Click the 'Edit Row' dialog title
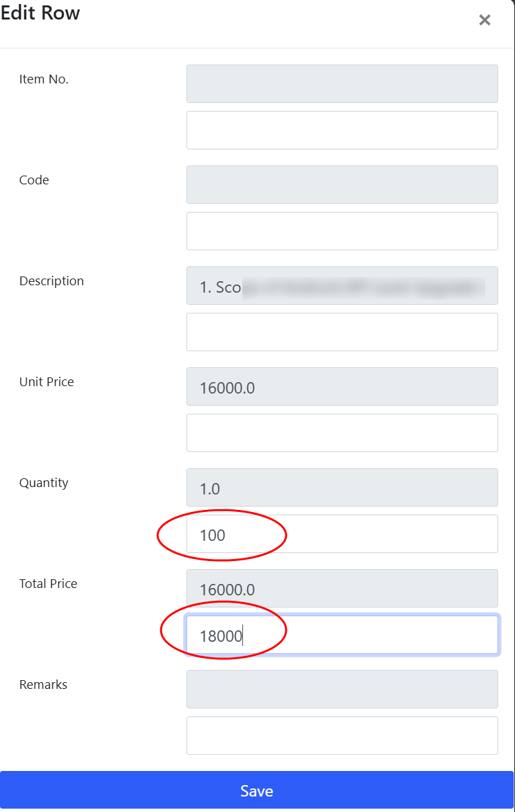The width and height of the screenshot is (515, 812). click(x=40, y=13)
